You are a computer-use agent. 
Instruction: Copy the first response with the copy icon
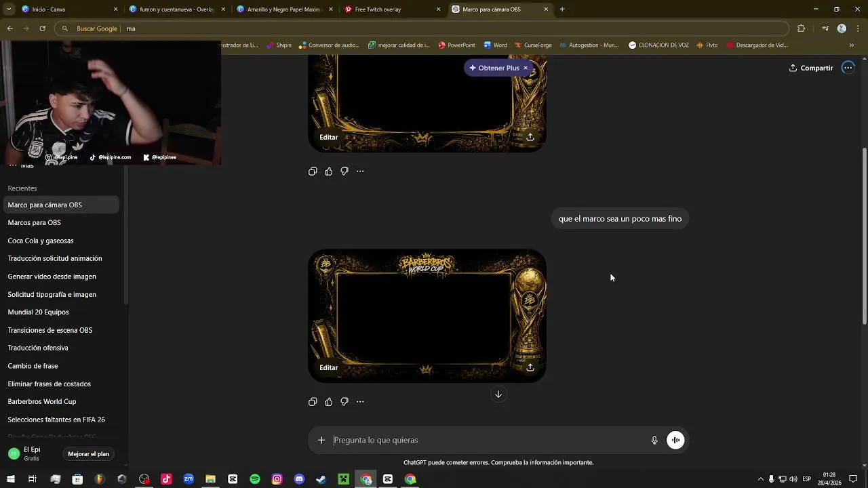pos(313,171)
